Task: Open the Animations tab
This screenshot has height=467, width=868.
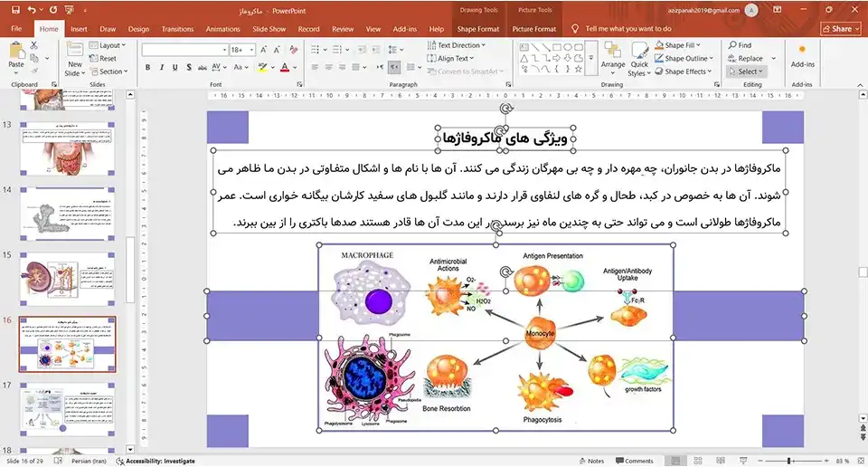Action: 222,29
